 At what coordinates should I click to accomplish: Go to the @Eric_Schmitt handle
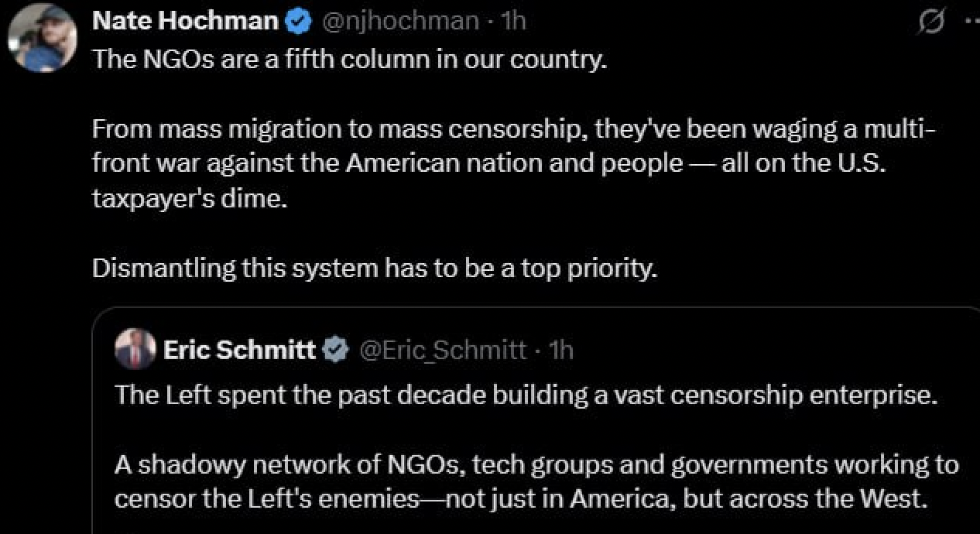click(443, 351)
